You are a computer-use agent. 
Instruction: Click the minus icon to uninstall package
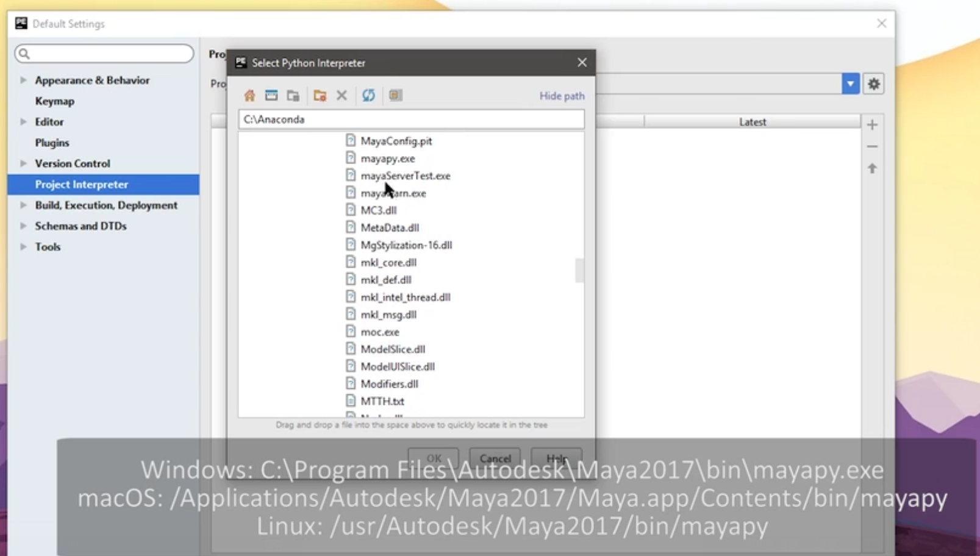coord(872,146)
